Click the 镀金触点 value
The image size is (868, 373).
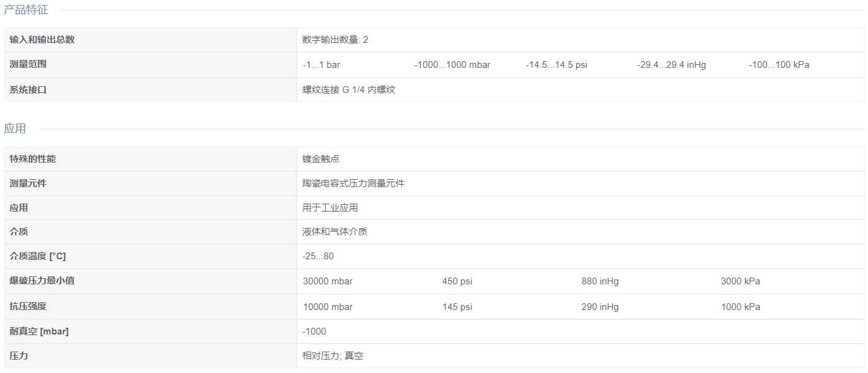(x=321, y=159)
